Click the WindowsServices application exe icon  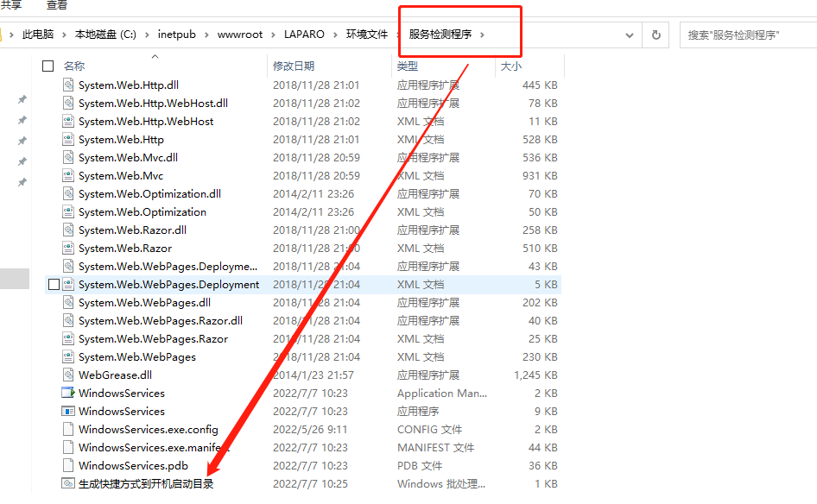click(68, 411)
